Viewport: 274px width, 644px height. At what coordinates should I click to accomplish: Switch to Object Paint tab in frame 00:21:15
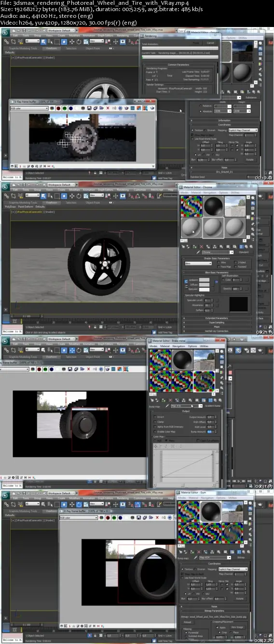click(93, 202)
